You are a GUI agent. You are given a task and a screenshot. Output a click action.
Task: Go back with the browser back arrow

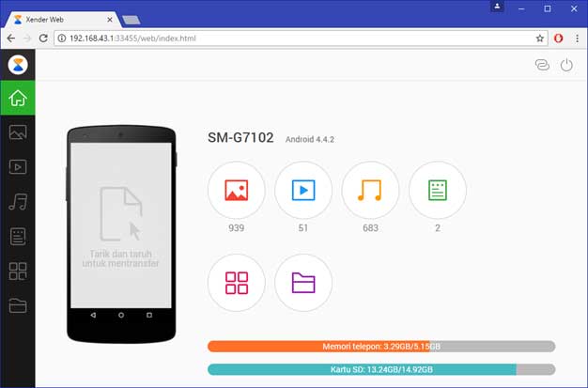click(11, 39)
